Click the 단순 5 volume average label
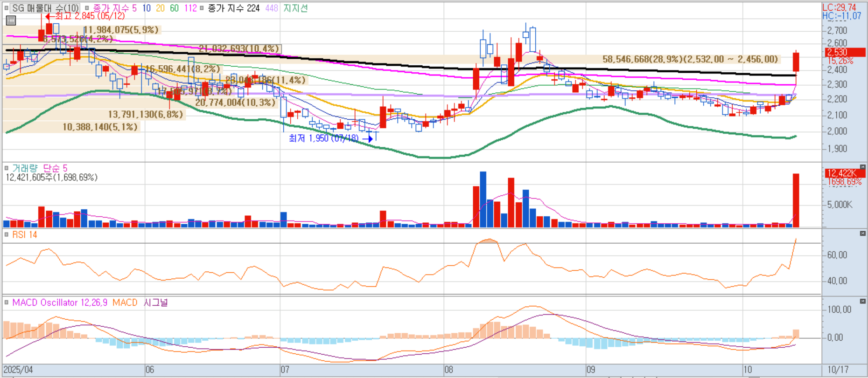This screenshot has height=378, width=868. [55, 168]
